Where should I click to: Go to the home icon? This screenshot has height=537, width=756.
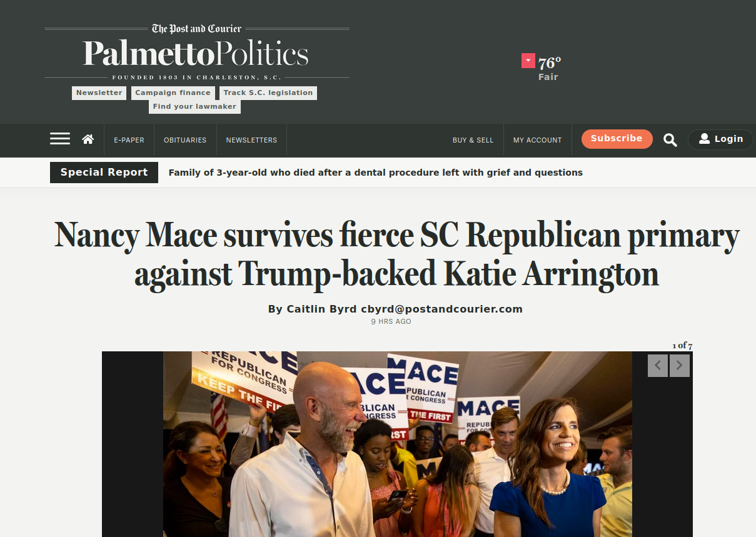(88, 139)
